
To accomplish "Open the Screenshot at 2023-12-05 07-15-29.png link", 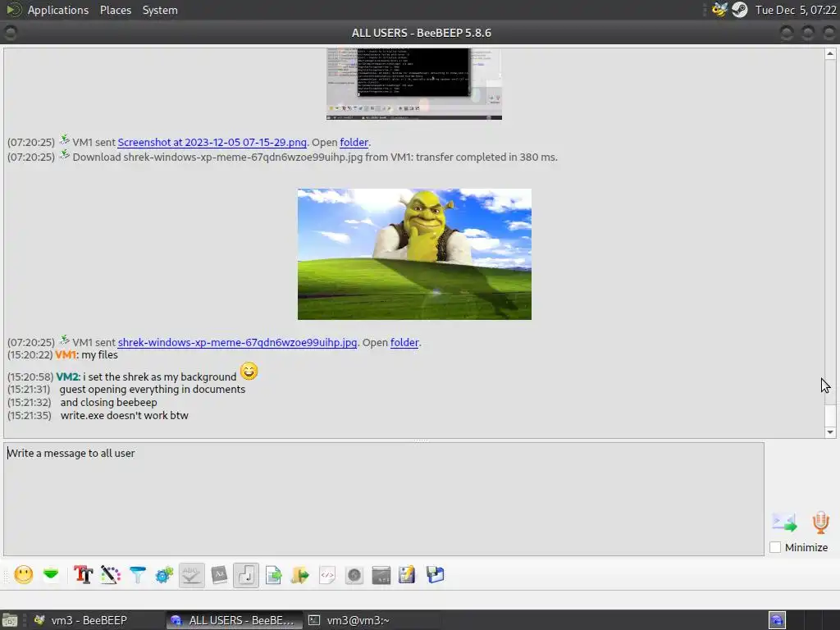I will coord(212,143).
